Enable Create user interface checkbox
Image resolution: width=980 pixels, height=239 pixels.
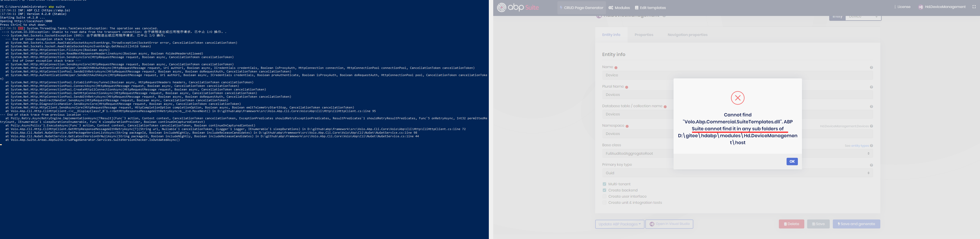point(604,196)
